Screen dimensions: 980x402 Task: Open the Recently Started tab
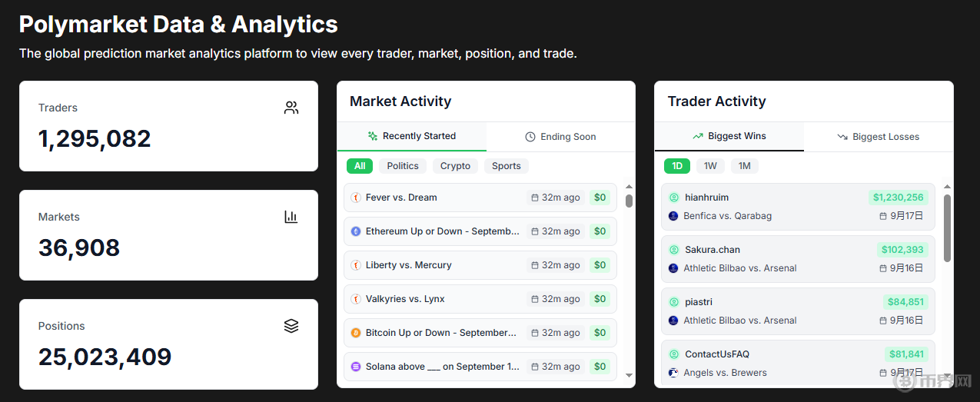(412, 136)
